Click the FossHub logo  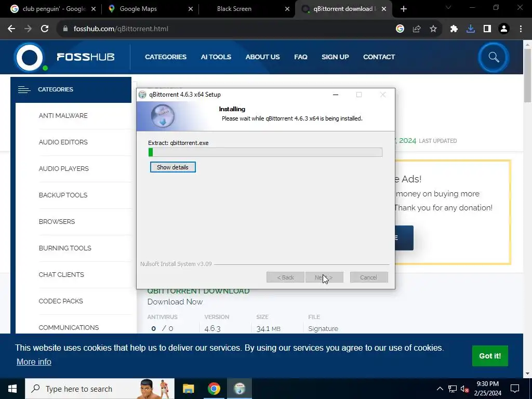(64, 57)
